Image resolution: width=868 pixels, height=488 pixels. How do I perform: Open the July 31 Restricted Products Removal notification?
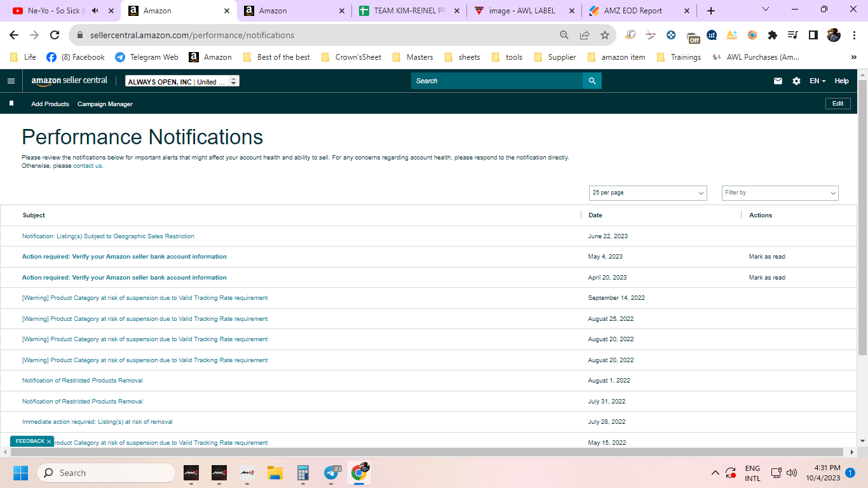pos(83,402)
